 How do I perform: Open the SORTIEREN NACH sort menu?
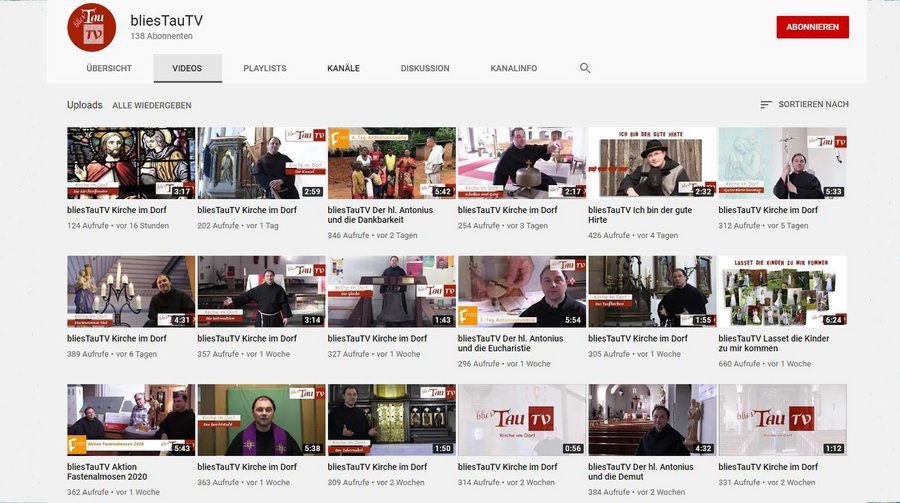804,105
